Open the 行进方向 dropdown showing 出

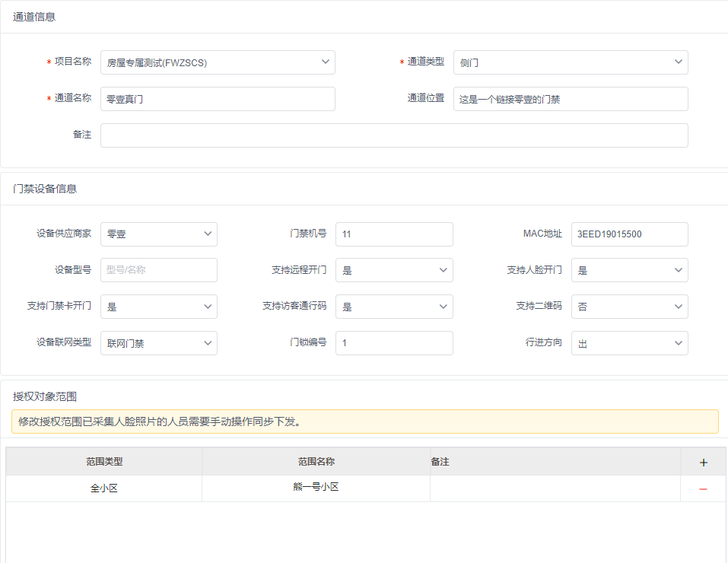click(x=629, y=343)
